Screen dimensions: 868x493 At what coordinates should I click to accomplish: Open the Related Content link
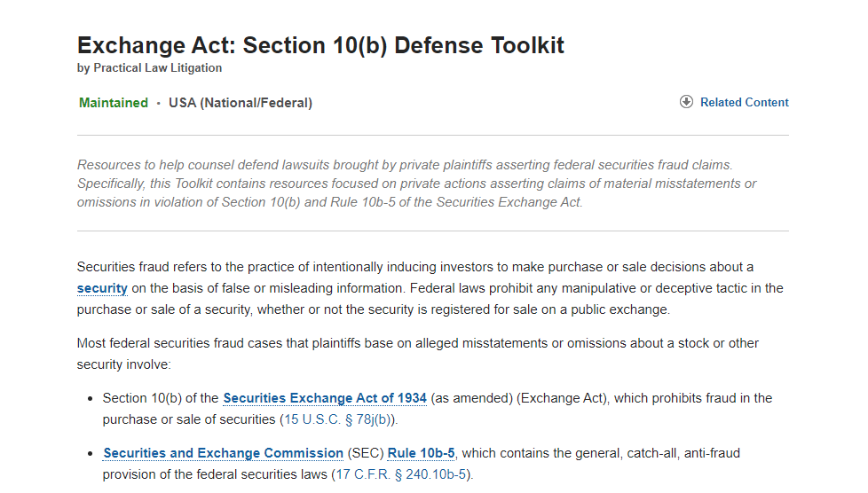(x=744, y=102)
